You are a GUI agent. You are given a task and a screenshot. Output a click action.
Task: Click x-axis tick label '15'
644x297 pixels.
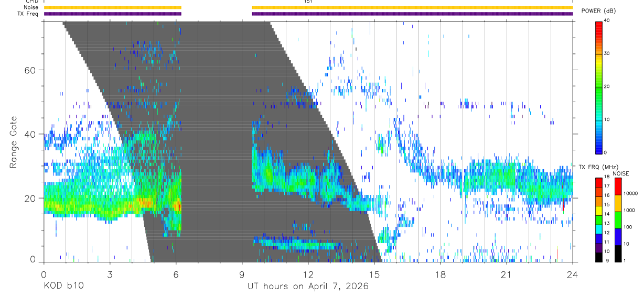[x=374, y=274]
